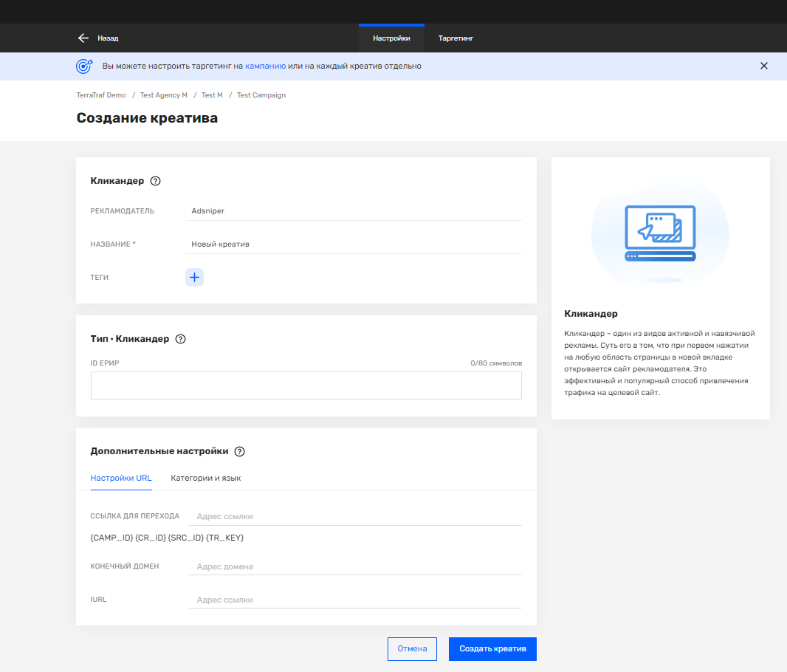Select the Настройки URL tab
The image size is (787, 672).
tap(121, 479)
